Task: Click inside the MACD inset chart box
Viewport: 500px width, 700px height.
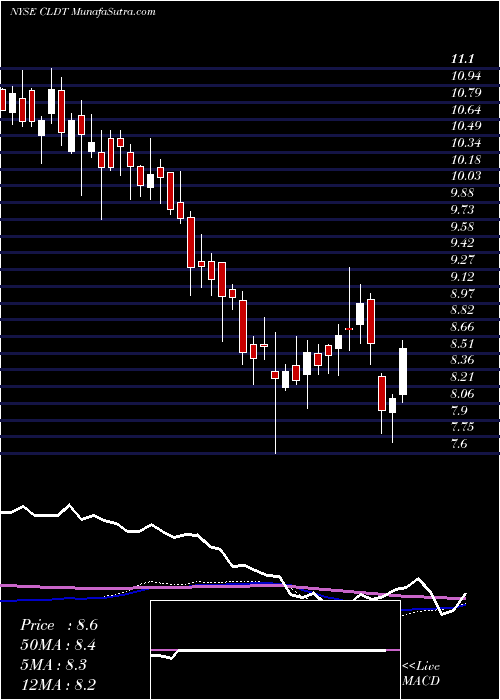Action: [275, 650]
